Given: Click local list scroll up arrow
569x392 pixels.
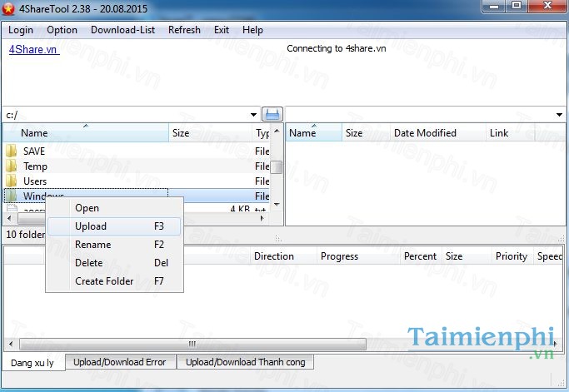Looking at the screenshot, I should (x=277, y=131).
